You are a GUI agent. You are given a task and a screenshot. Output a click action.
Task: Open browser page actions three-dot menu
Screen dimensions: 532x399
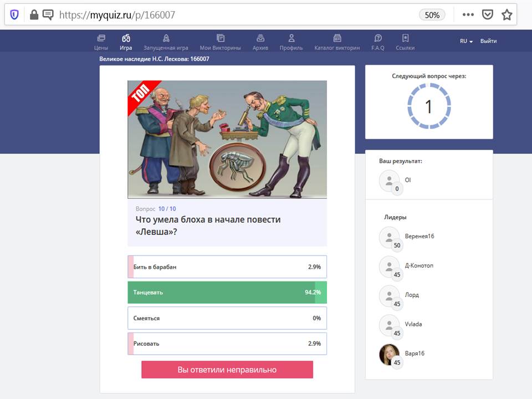point(468,15)
